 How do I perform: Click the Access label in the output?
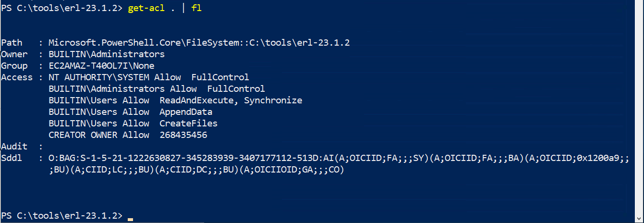coord(17,77)
